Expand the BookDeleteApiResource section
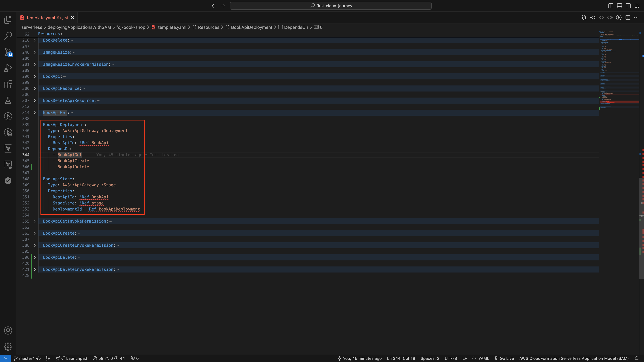Viewport: 644px width, 362px height. pos(35,100)
